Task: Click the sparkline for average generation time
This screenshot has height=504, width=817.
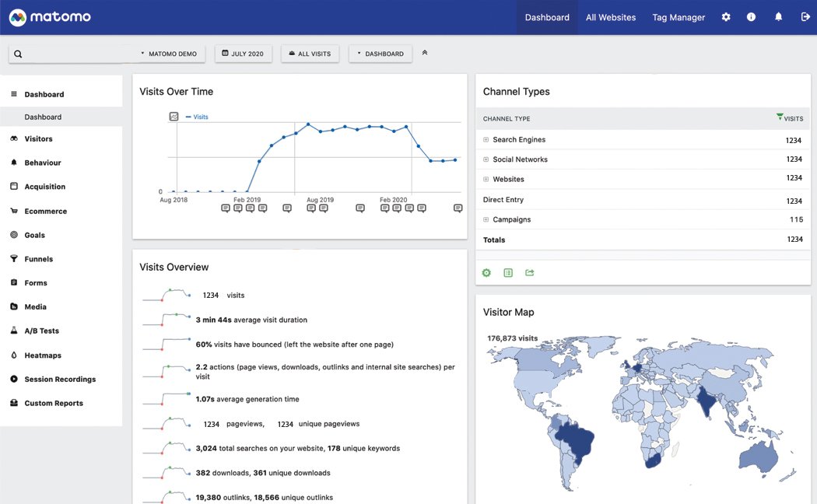Action: pyautogui.click(x=167, y=399)
